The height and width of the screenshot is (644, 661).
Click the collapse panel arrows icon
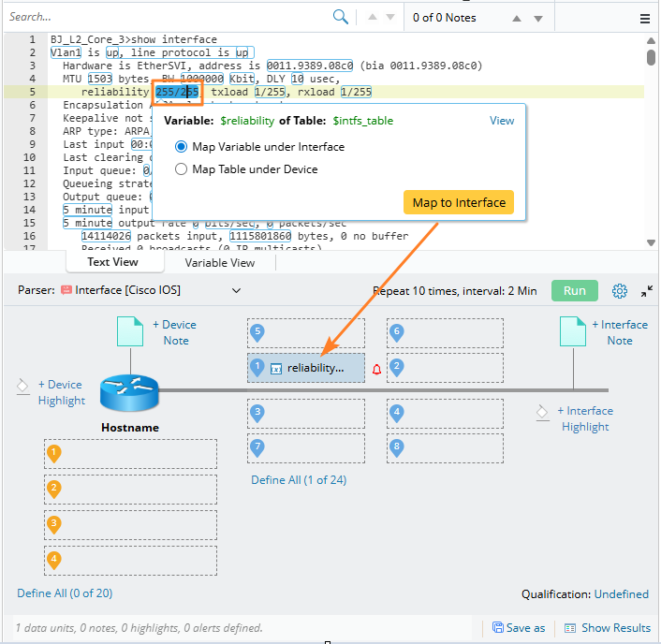[646, 291]
